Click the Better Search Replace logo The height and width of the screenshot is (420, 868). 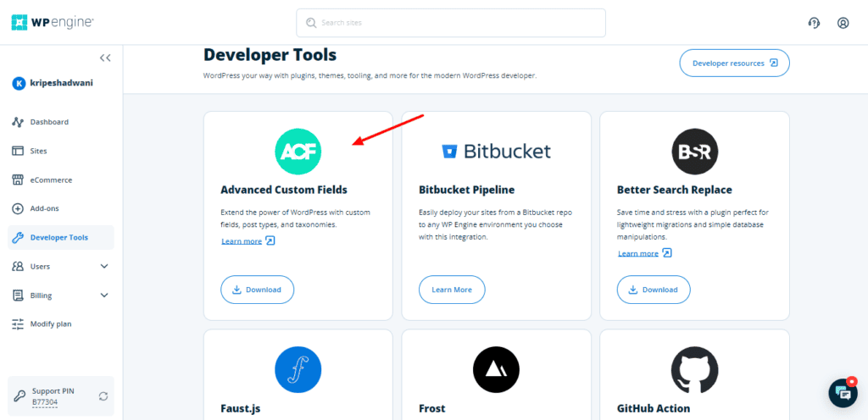click(x=694, y=152)
